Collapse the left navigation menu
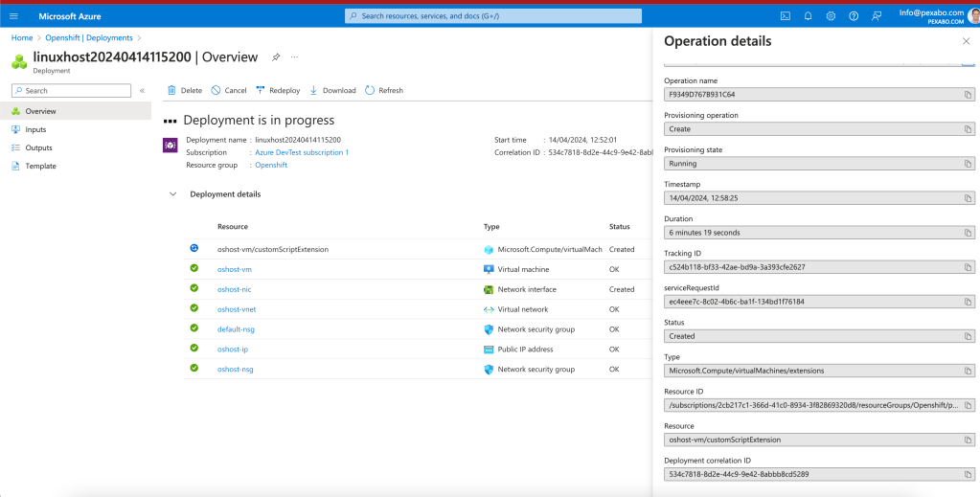980x497 pixels. tap(142, 91)
